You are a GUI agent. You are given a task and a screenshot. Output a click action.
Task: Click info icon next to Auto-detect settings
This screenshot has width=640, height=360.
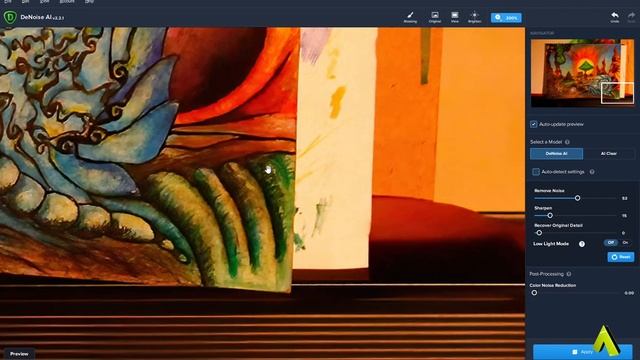coord(592,172)
